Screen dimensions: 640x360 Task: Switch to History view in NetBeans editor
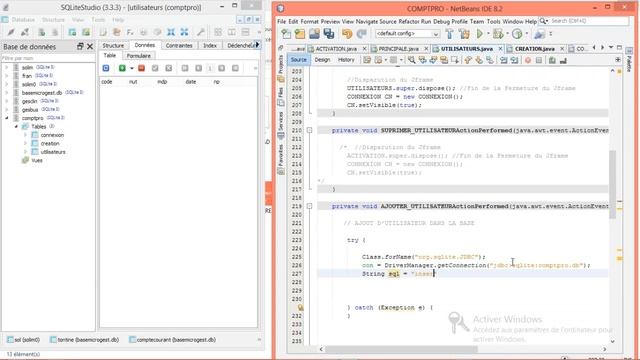click(346, 60)
